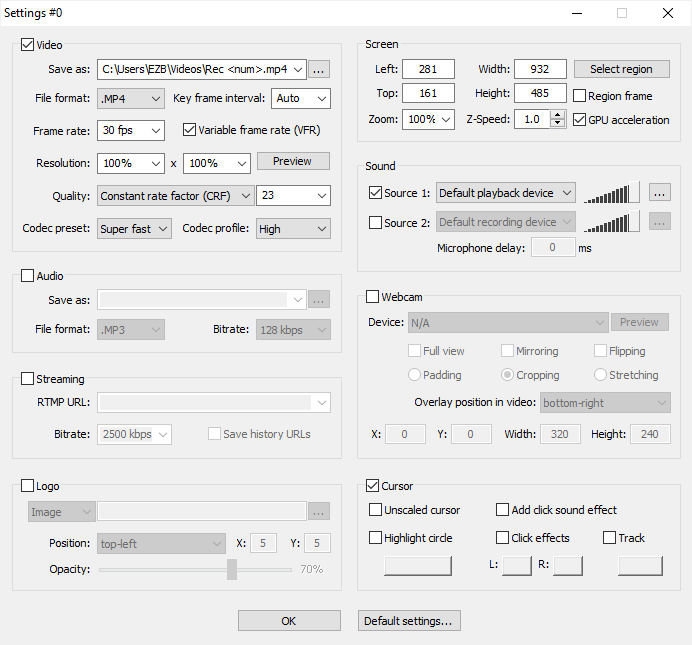Click the screen Top value field
Viewport: 692px width, 645px height.
tap(428, 93)
